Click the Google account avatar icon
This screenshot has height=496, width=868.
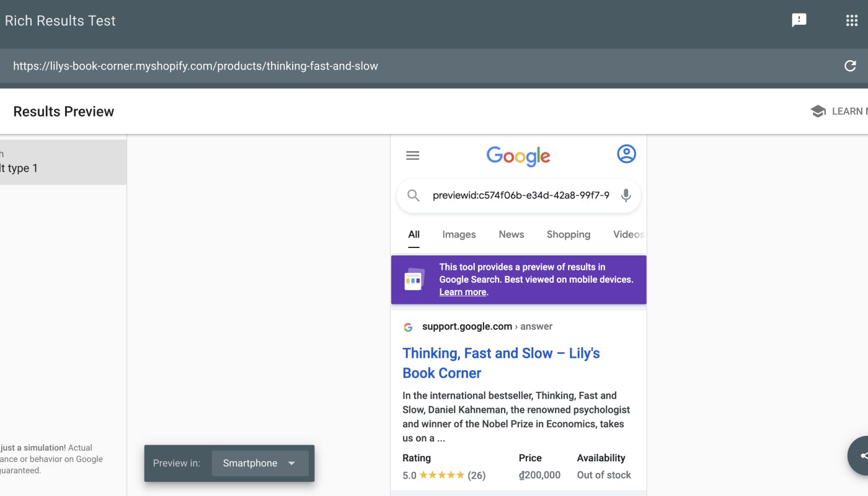coord(626,154)
